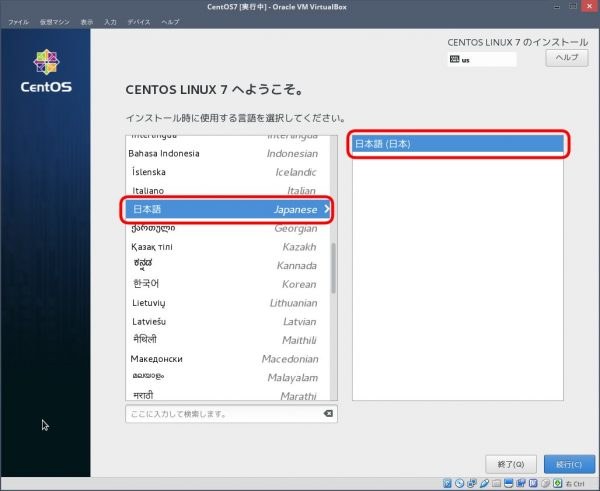
Task: Open the ファイル menu
Action: (x=18, y=22)
